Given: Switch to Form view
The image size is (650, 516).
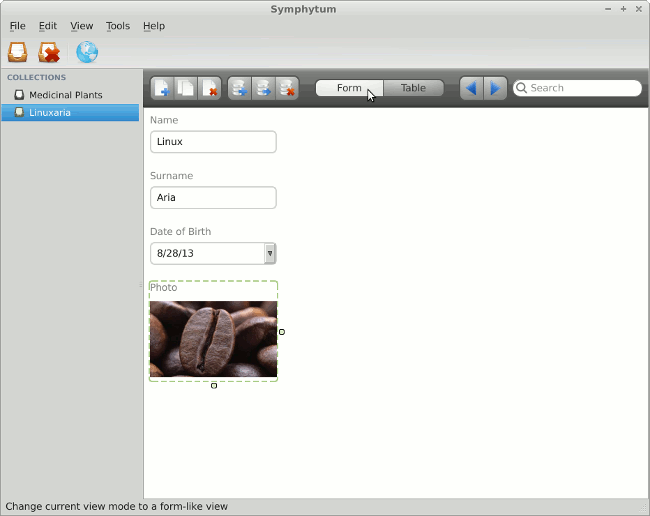Looking at the screenshot, I should coord(349,88).
